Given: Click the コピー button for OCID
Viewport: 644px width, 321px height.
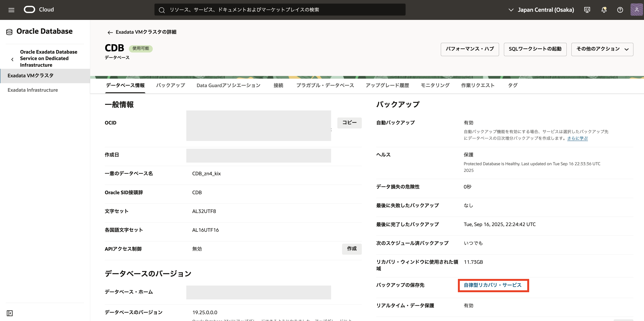Looking at the screenshot, I should (349, 122).
